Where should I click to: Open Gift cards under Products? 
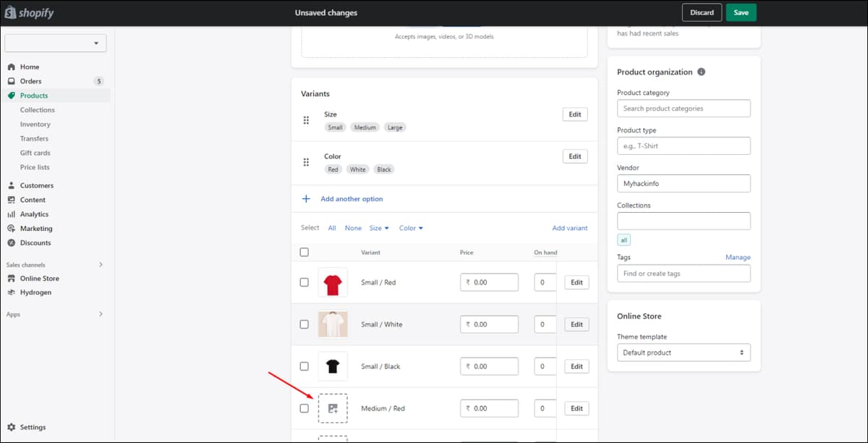point(35,153)
